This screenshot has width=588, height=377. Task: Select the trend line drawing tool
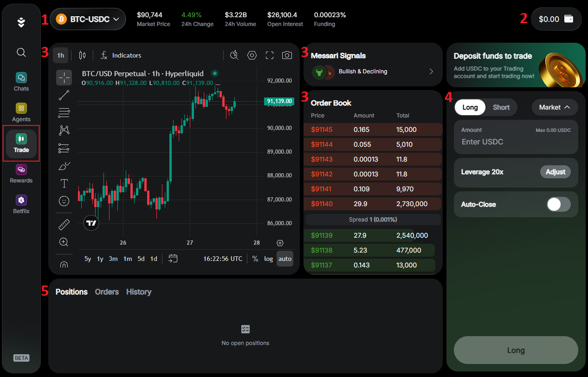pos(64,95)
